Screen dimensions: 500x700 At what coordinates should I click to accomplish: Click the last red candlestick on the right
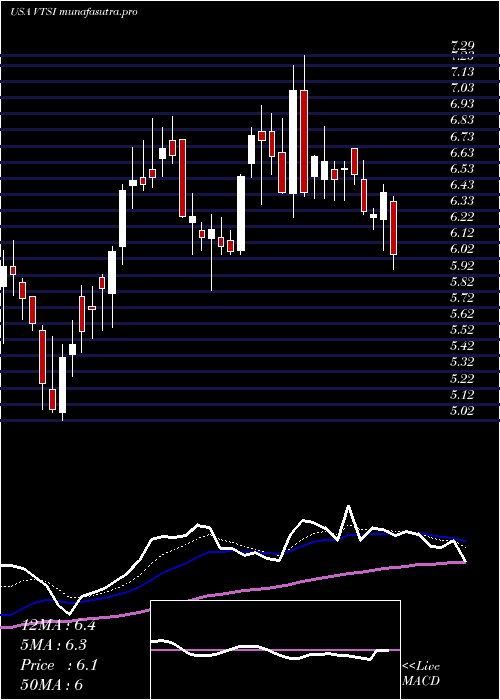tap(393, 228)
